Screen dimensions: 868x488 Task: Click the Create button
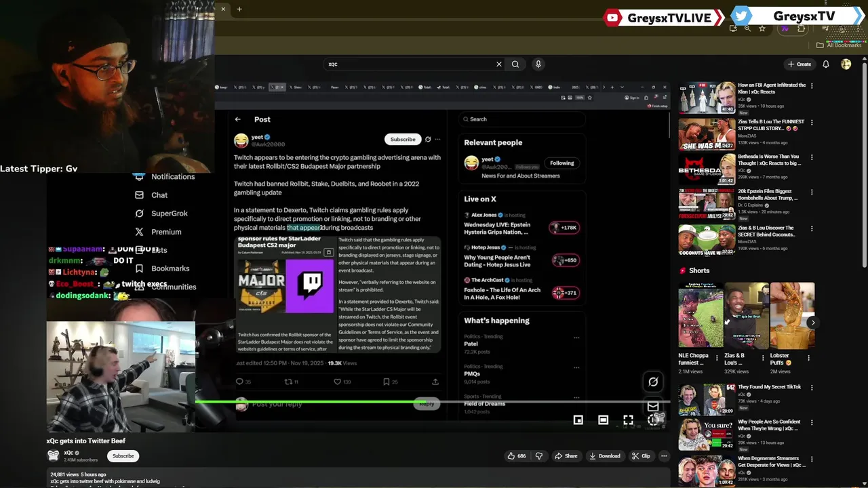(800, 64)
